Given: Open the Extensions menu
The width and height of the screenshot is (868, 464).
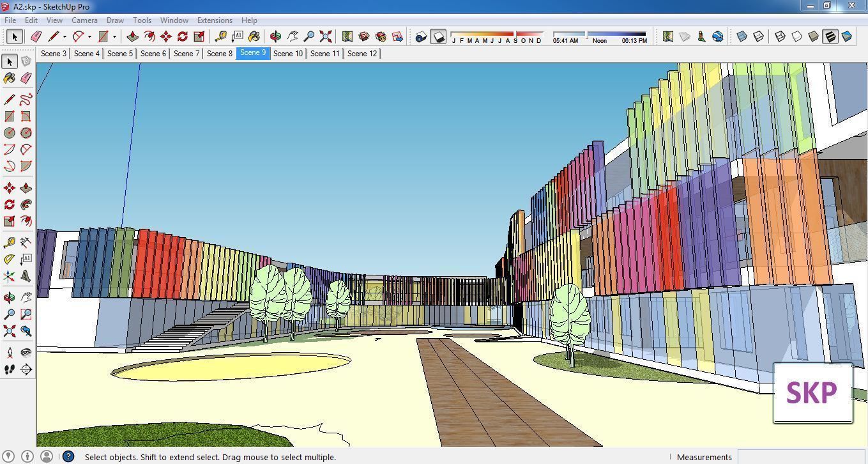Looking at the screenshot, I should point(215,20).
